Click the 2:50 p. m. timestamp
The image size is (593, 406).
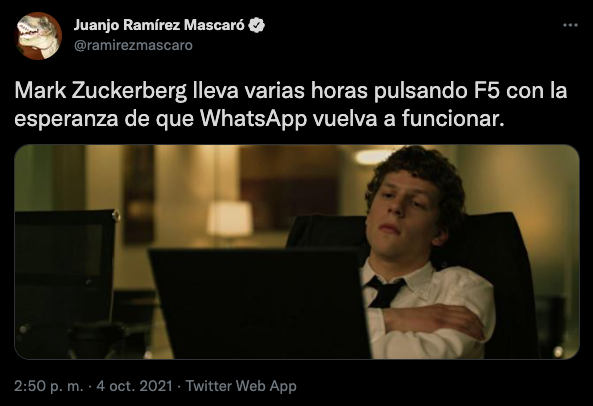click(48, 386)
